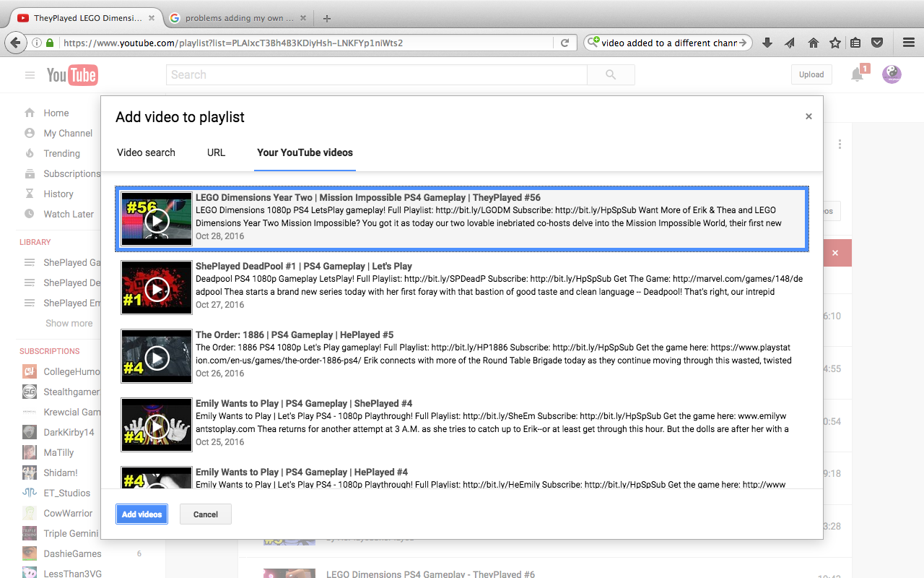The image size is (924, 578).
Task: Click the Trending flame icon
Action: [30, 153]
